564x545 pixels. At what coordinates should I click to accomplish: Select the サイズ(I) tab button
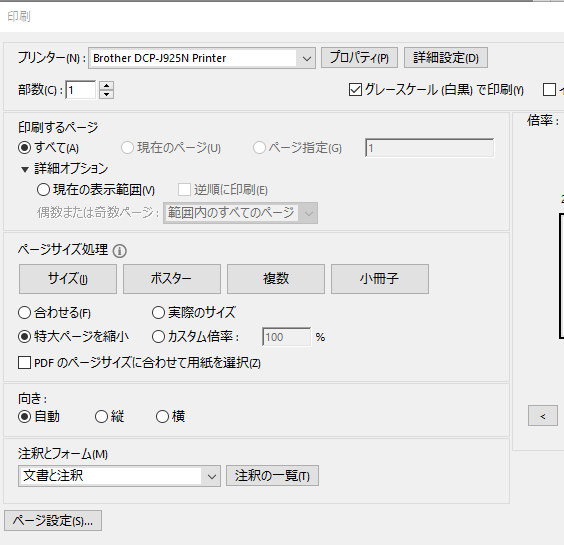coord(68,279)
